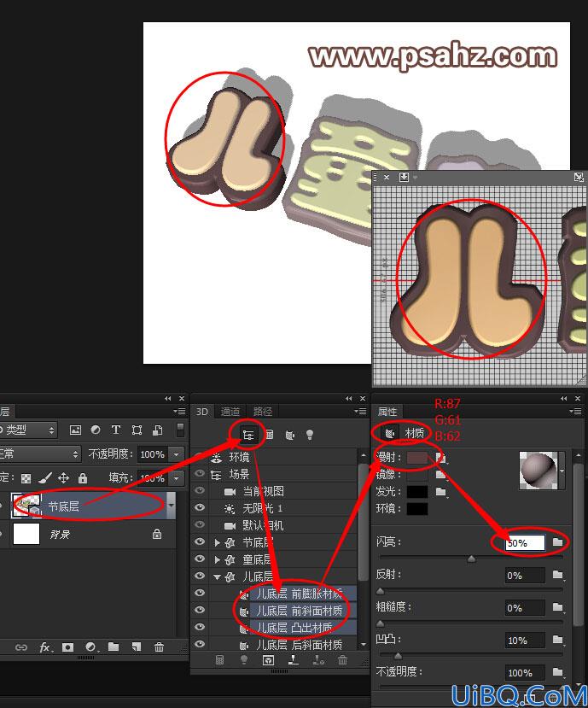The width and height of the screenshot is (588, 708).
Task: Hide the 儿底层 3D mesh eye
Action: [x=200, y=576]
